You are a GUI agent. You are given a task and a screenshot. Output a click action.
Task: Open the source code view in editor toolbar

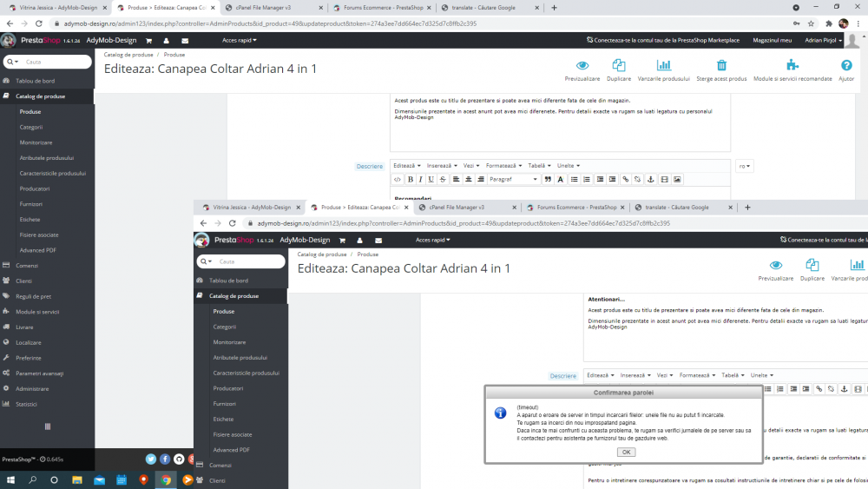pos(397,180)
